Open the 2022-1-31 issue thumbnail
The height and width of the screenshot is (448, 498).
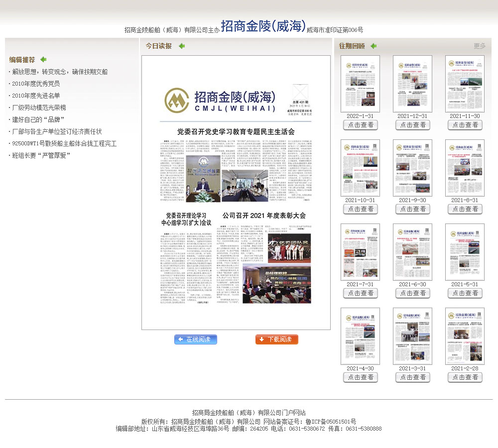(360, 84)
